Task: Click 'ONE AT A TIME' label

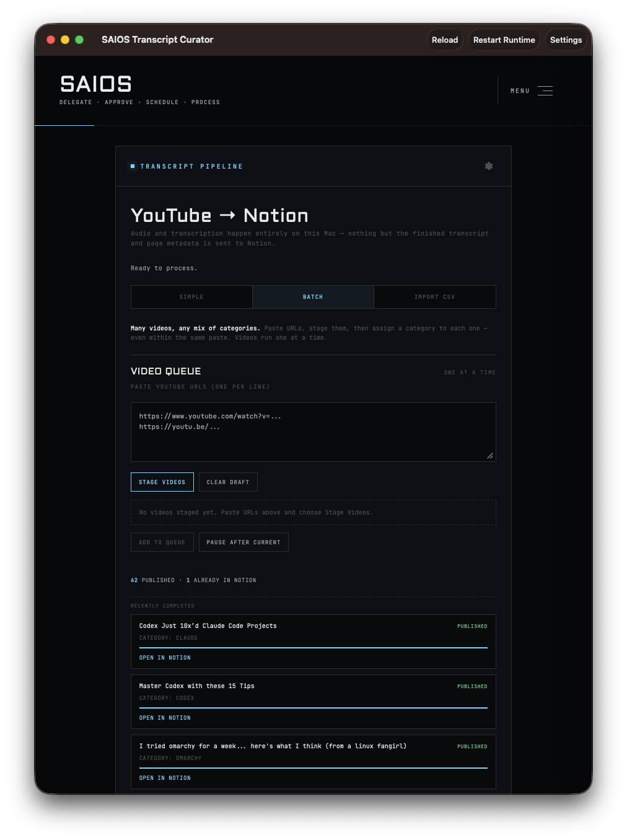Action: coord(470,373)
